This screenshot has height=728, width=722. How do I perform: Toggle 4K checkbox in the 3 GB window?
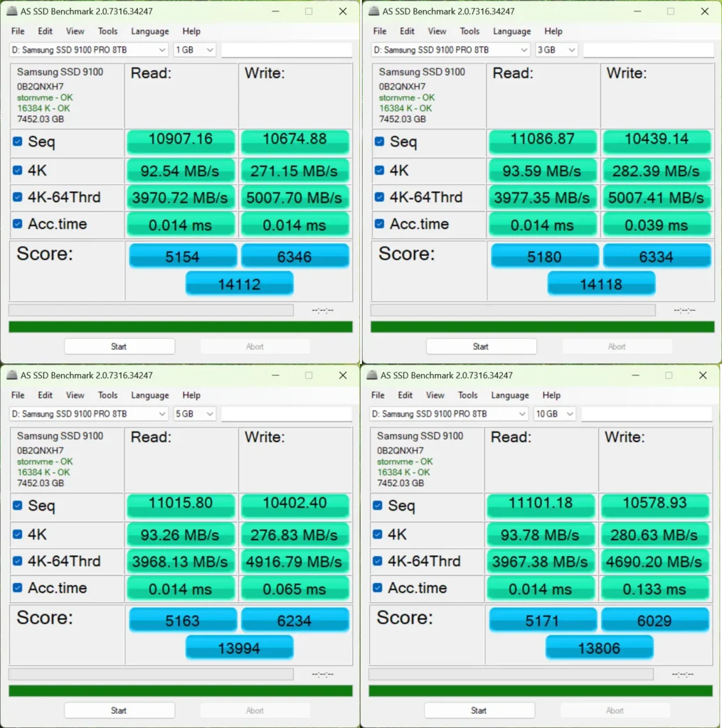coord(380,171)
